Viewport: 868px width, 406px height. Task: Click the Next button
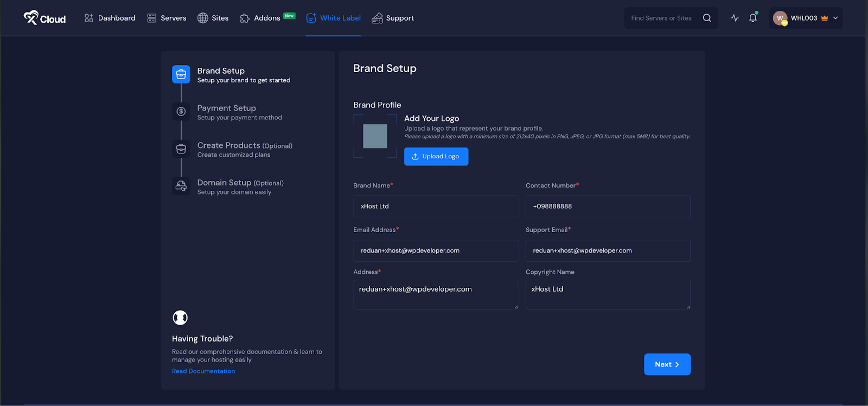point(667,364)
